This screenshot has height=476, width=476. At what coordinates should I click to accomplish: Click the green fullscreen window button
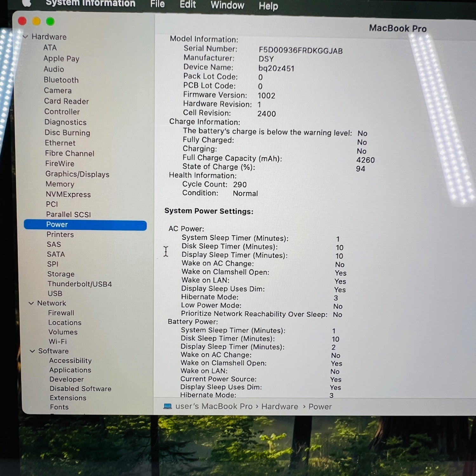tap(50, 22)
